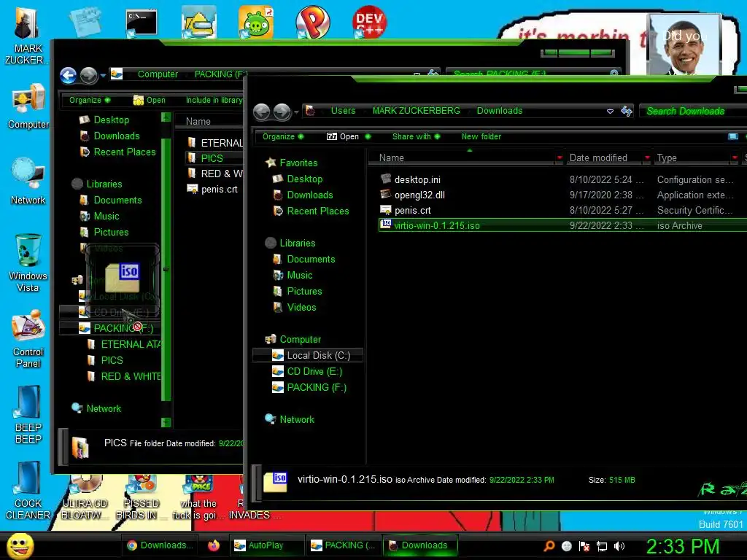This screenshot has height=560, width=747.
Task: Click the smiley face Start button
Action: point(20,545)
